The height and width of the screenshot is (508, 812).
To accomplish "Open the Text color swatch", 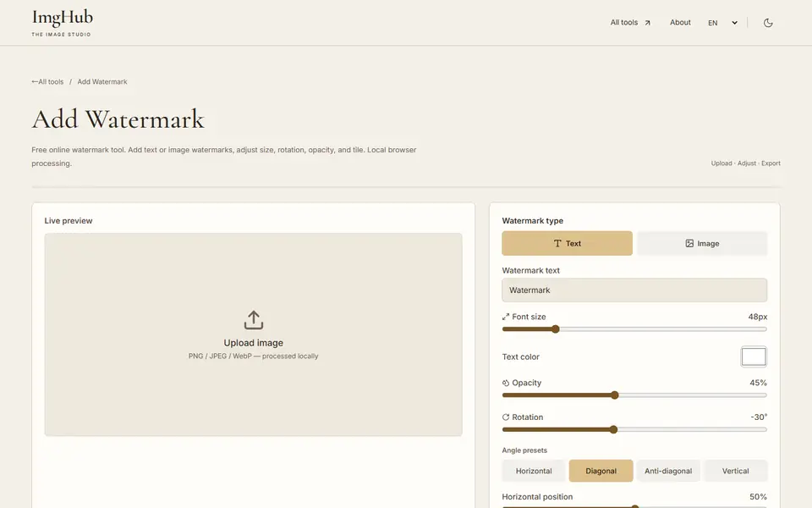I will click(754, 356).
